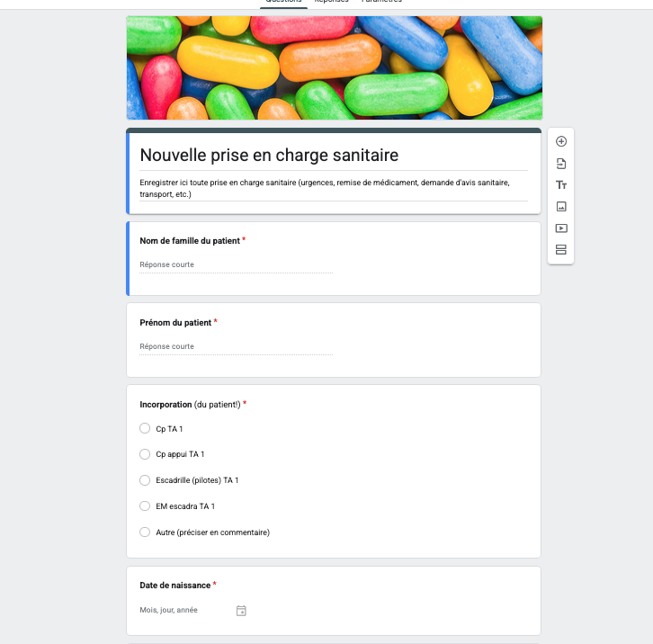Choose the "Cp appui TA 1" radio option
Image resolution: width=653 pixels, height=644 pixels.
point(145,454)
